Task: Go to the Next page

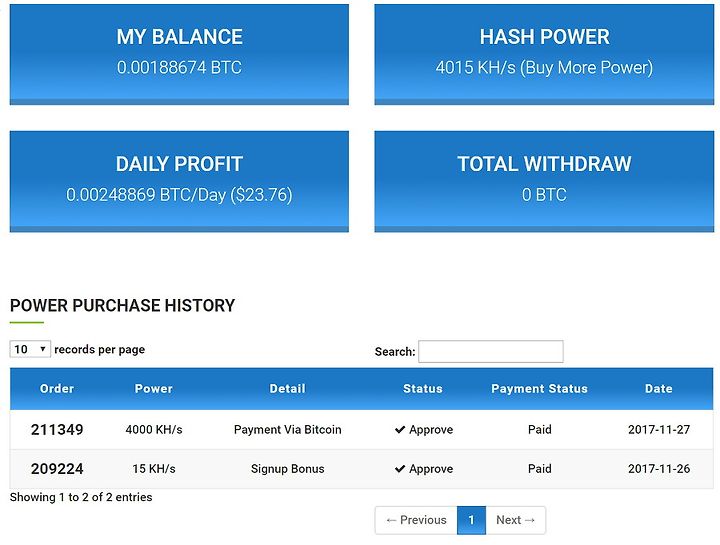Action: [515, 520]
